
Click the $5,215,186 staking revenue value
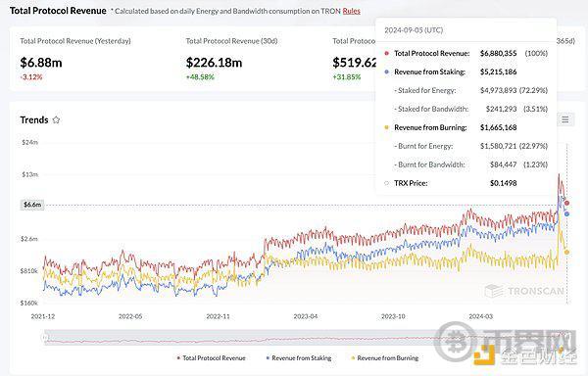click(x=499, y=71)
